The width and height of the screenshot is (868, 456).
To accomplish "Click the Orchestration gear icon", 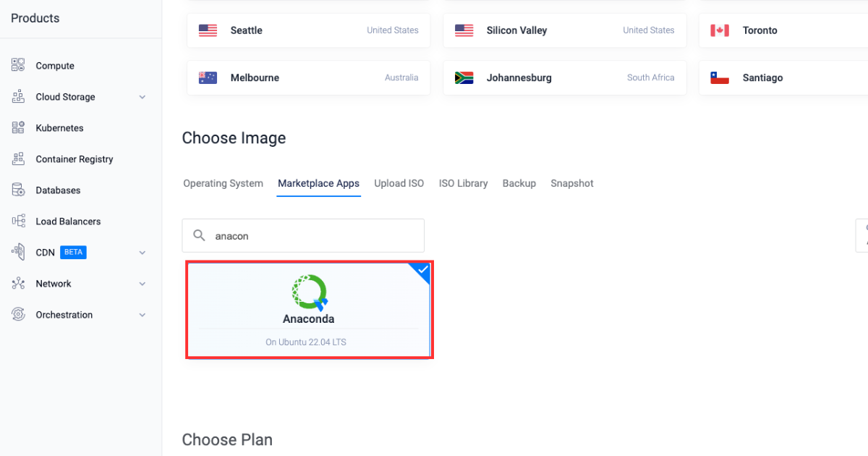I will (18, 315).
